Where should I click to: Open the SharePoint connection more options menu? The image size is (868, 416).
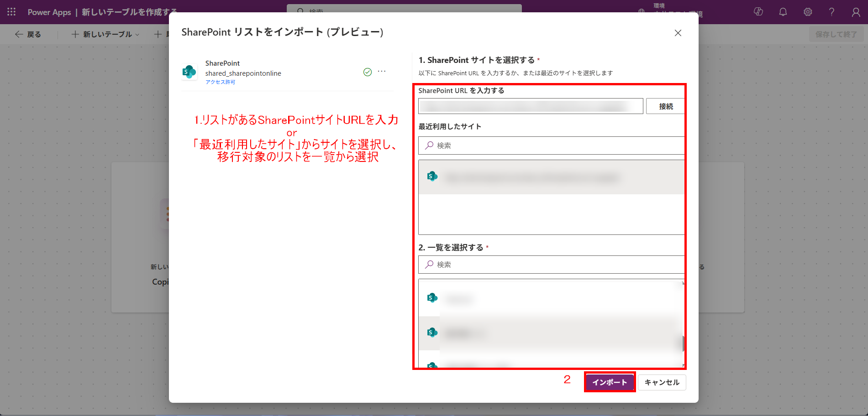(x=382, y=72)
